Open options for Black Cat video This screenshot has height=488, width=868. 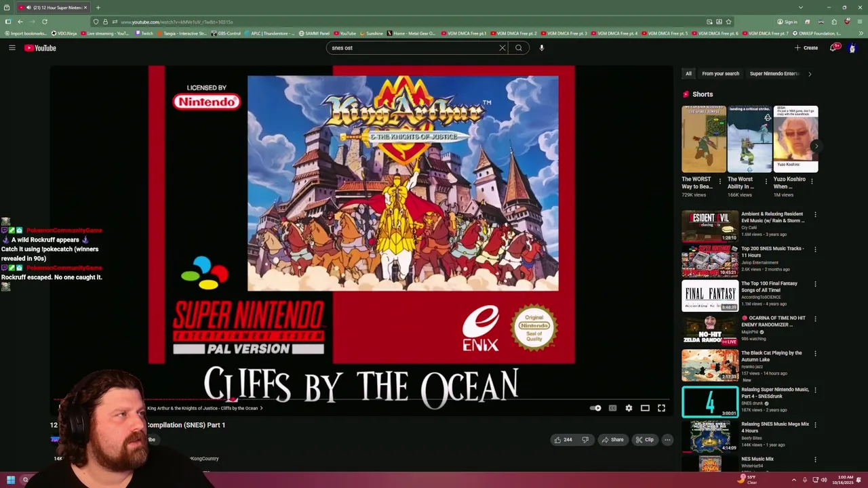point(815,354)
